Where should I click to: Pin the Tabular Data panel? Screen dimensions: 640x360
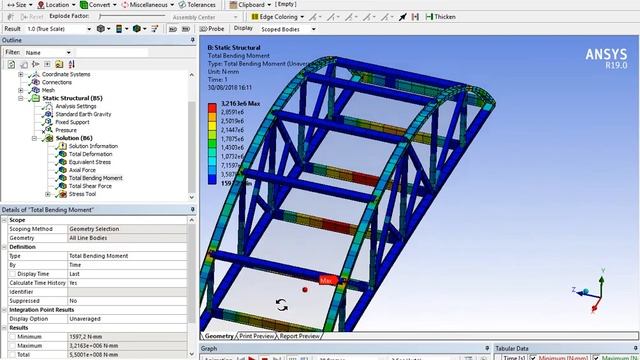click(636, 348)
